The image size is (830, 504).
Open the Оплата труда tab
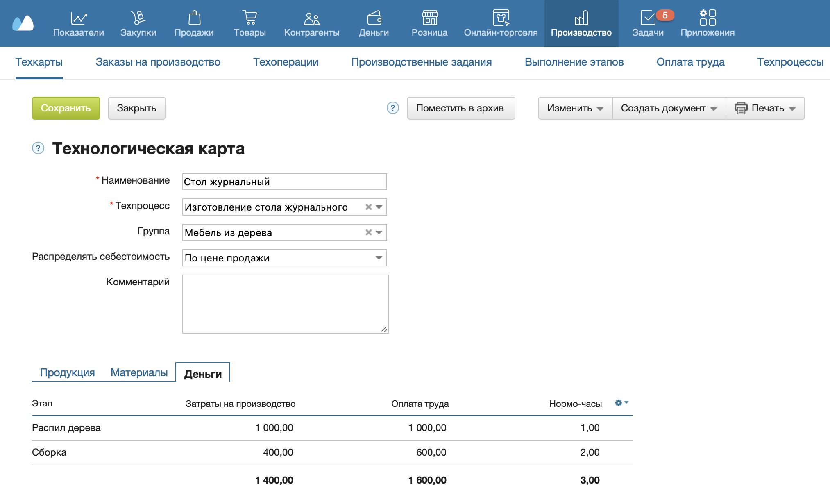690,62
